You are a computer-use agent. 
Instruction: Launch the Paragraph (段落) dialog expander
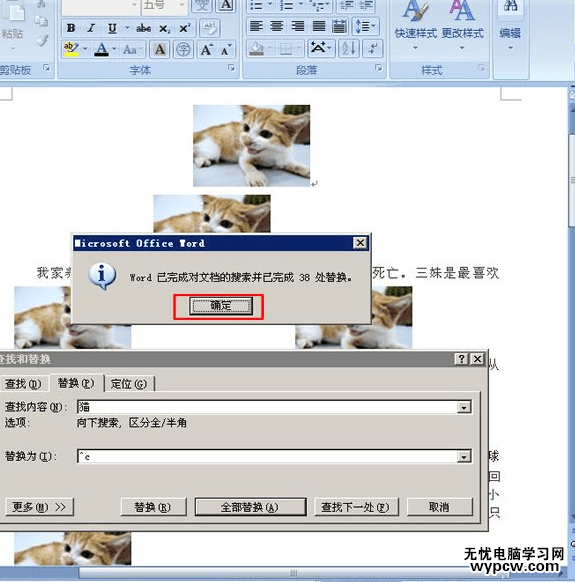pyautogui.click(x=378, y=68)
